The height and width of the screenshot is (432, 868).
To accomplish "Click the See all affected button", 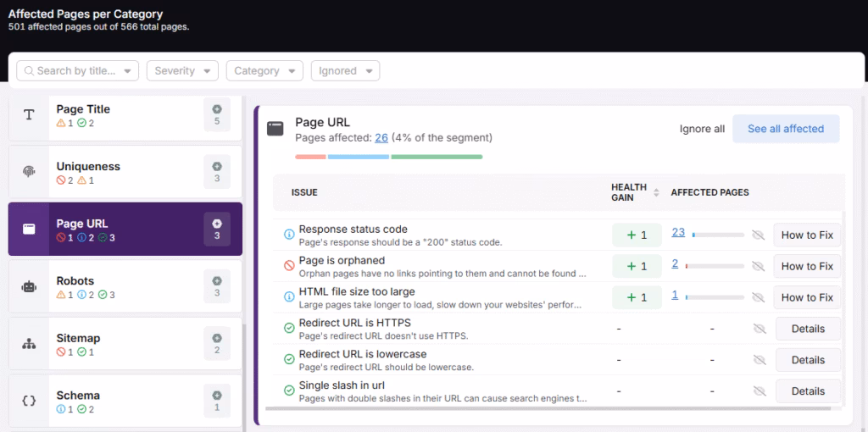I will click(x=785, y=129).
